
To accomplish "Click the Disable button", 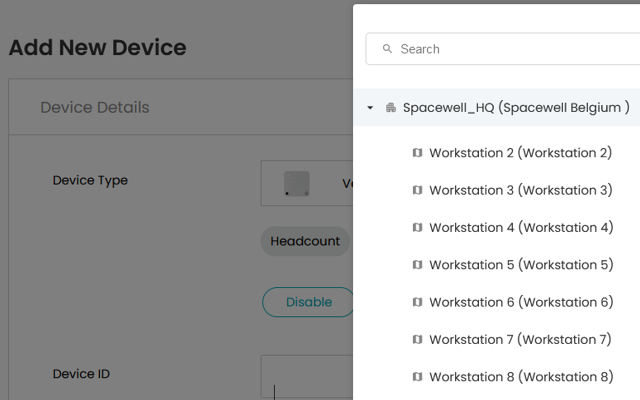I will (x=308, y=302).
